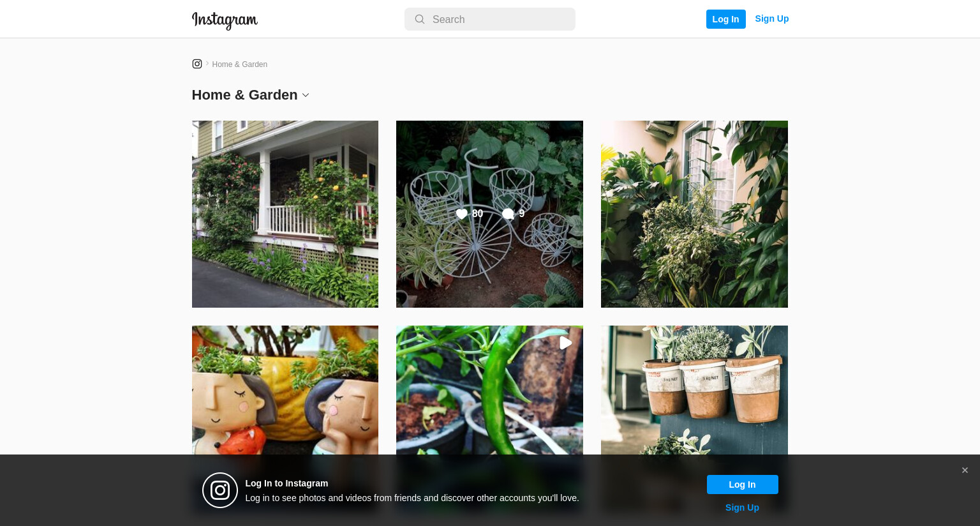Select the Home & Garden breadcrumb link
Image resolution: width=980 pixels, height=526 pixels.
point(240,64)
